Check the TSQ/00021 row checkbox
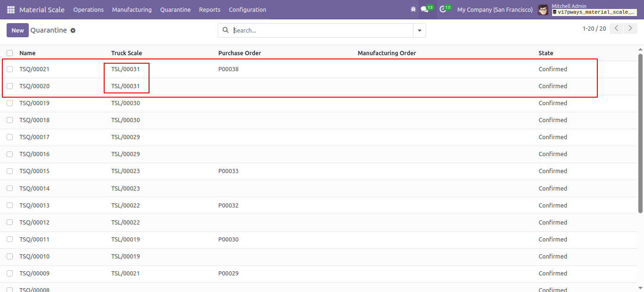Screen dimensions: 644x292 click(10, 69)
